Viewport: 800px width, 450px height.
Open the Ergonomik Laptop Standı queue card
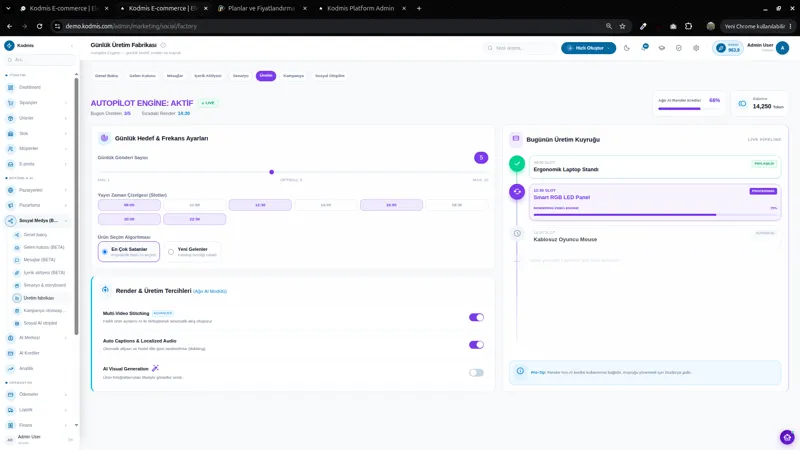pos(655,167)
